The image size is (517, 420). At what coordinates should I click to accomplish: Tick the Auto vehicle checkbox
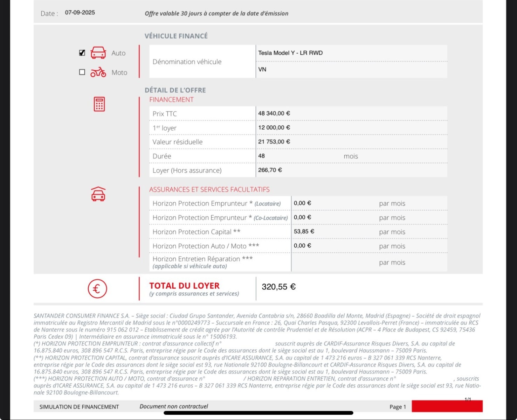(82, 53)
